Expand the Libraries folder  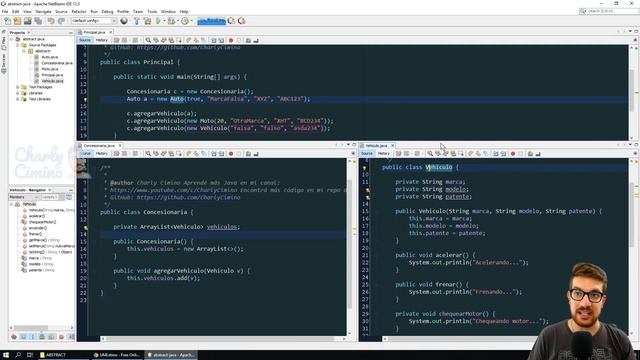[x=18, y=93]
